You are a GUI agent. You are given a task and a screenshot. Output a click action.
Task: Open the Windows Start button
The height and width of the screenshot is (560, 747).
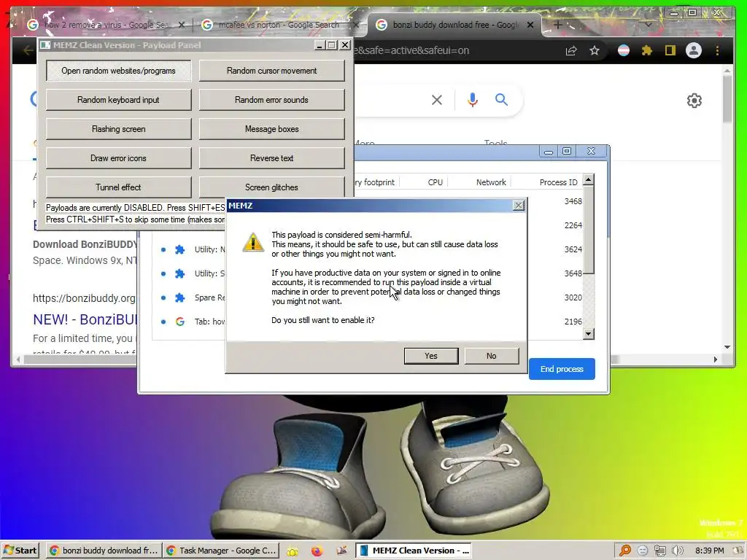point(20,551)
